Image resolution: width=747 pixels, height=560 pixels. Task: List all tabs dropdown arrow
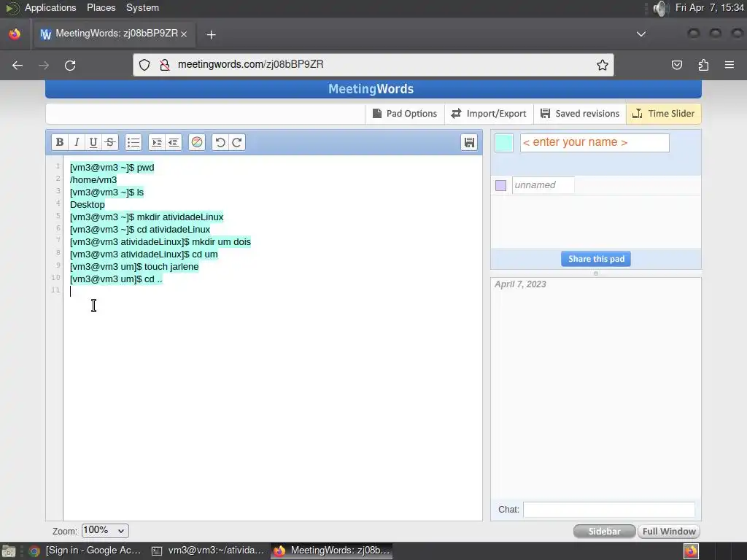pyautogui.click(x=641, y=34)
